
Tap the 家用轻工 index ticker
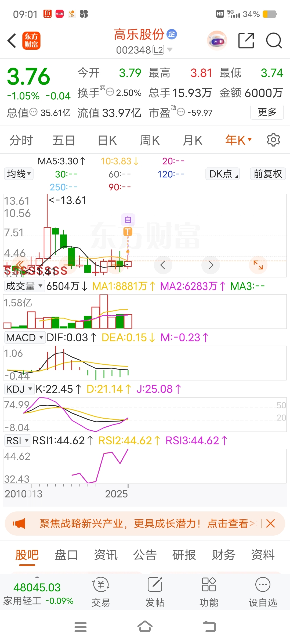[x=38, y=594]
